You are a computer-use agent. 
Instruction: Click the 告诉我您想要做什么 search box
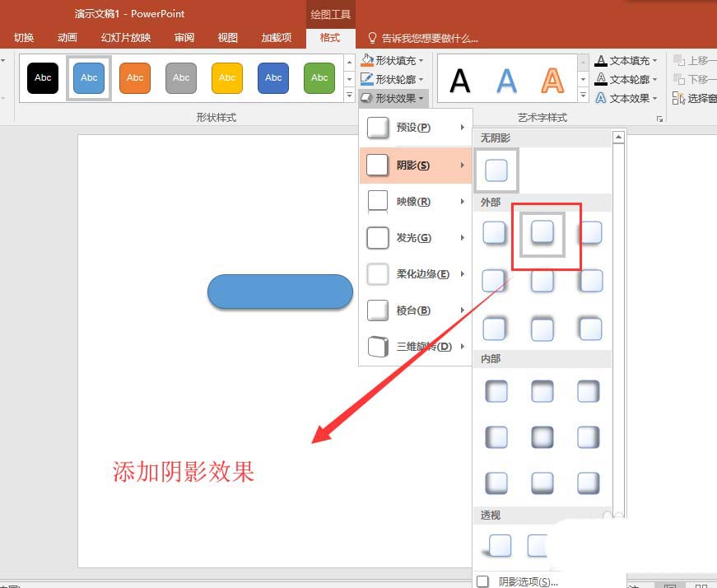(423, 38)
